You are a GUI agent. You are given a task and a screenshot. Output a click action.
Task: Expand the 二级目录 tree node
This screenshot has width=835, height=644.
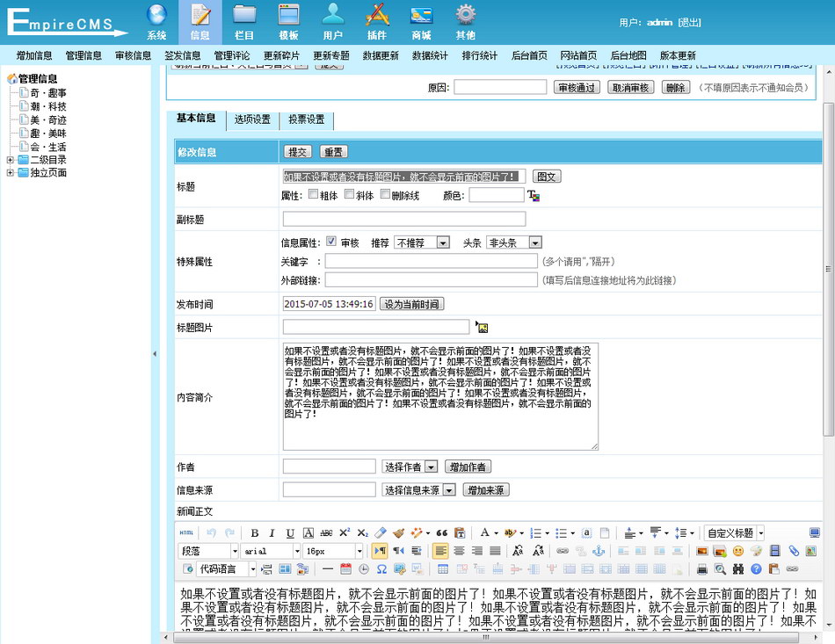tap(11, 160)
